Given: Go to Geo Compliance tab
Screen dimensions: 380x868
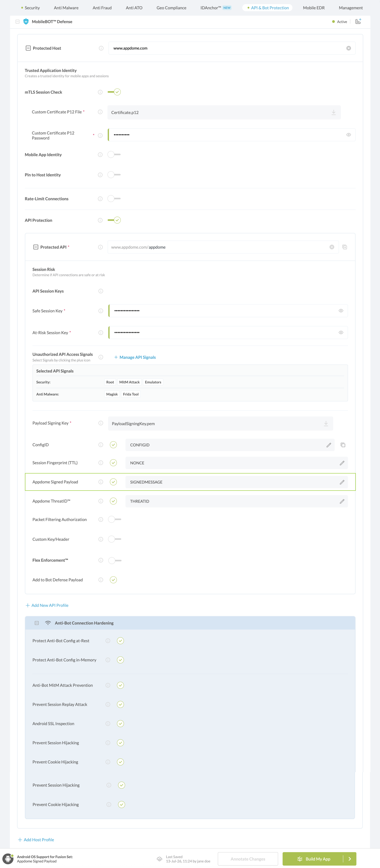Looking at the screenshot, I should [x=171, y=8].
